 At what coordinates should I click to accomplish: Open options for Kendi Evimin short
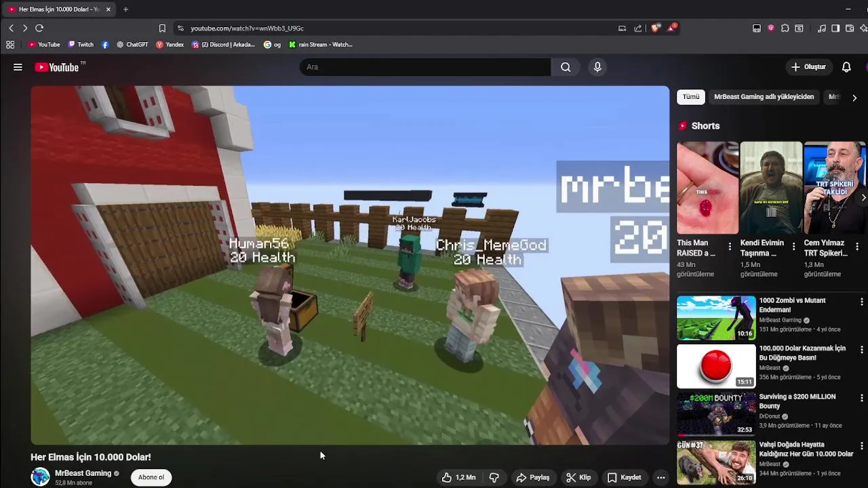793,247
